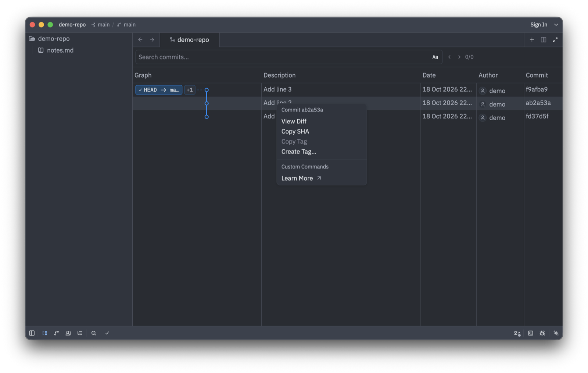This screenshot has height=373, width=588.
Task: Choose Copy SHA from context menu
Action: click(x=322, y=131)
